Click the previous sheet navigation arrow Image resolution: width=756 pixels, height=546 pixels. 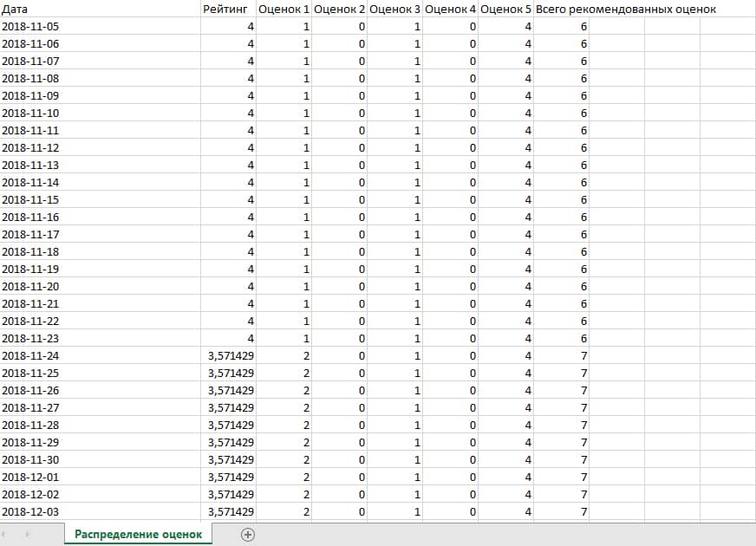click(3, 535)
